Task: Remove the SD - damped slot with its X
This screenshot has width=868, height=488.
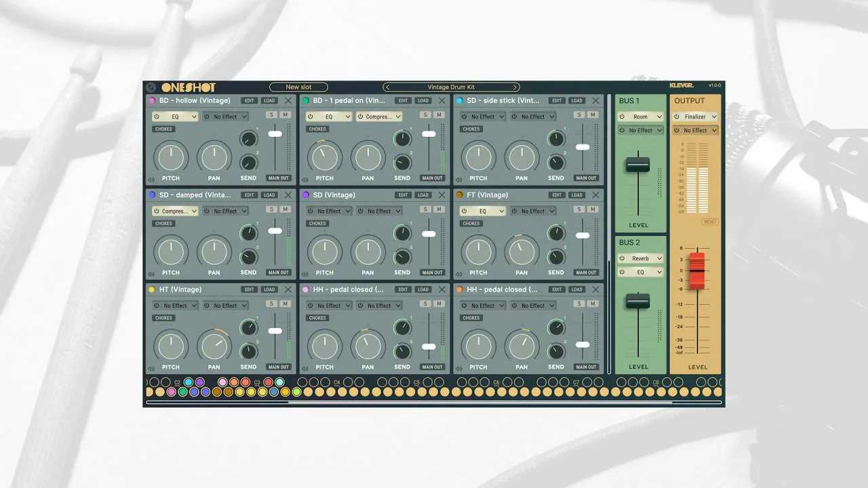Action: click(x=288, y=195)
